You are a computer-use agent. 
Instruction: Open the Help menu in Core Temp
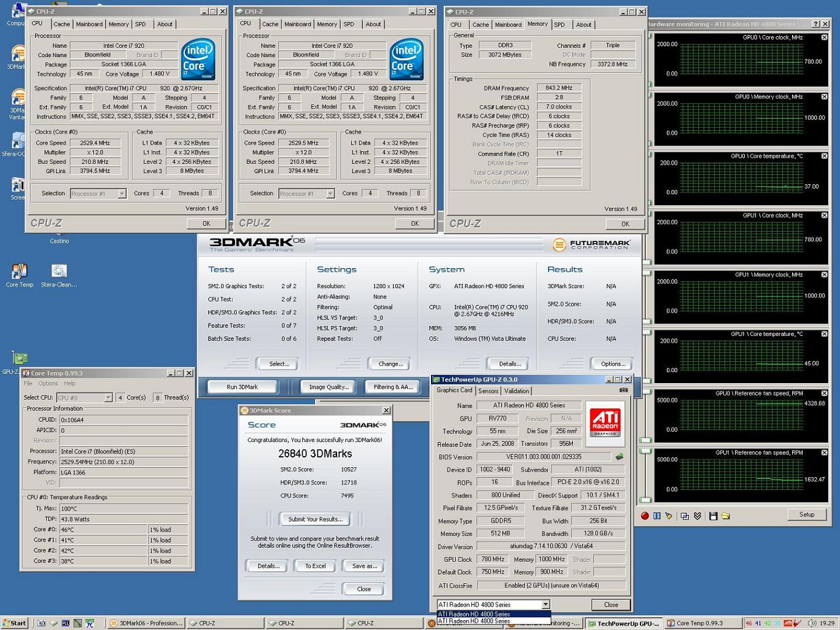tap(69, 383)
